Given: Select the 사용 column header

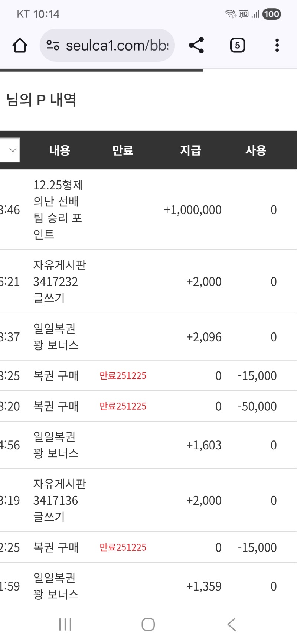Looking at the screenshot, I should pyautogui.click(x=256, y=150).
